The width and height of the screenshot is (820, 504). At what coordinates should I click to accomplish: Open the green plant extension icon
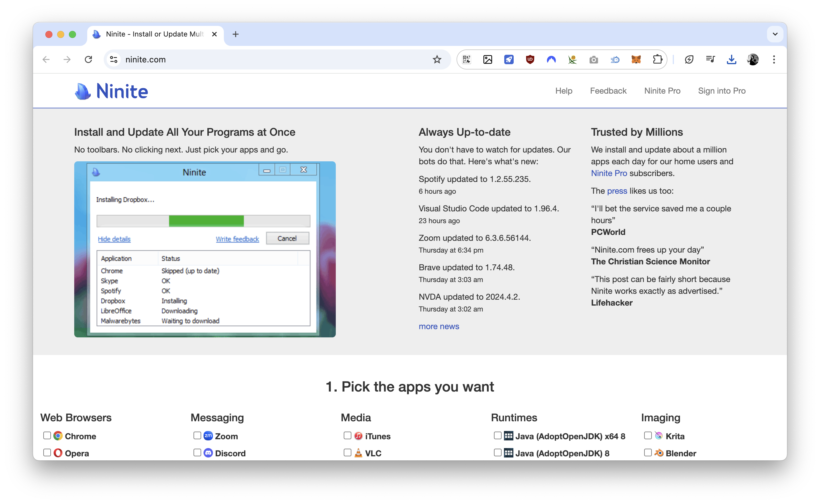572,59
